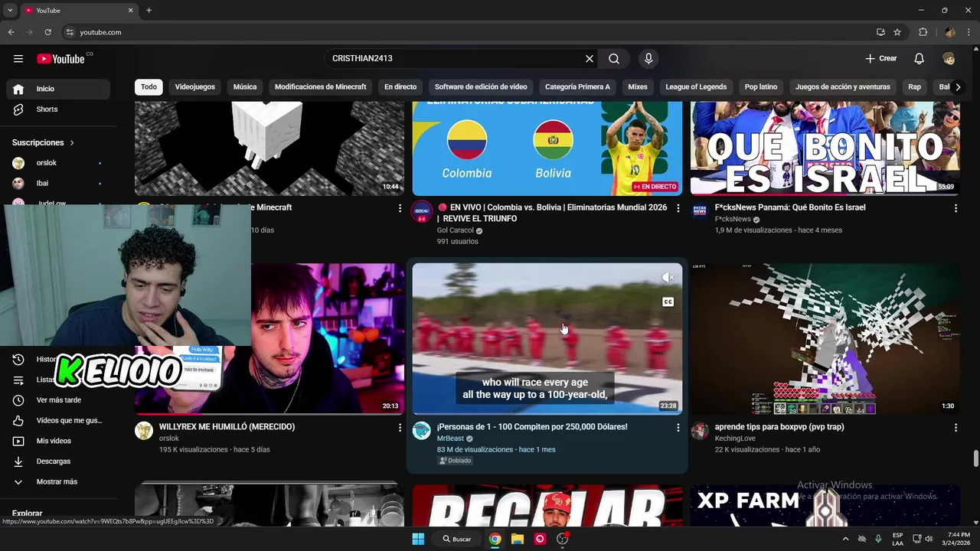Open options for aprende tips boxpvp video
Viewport: 980px width, 551px height.
(x=955, y=428)
